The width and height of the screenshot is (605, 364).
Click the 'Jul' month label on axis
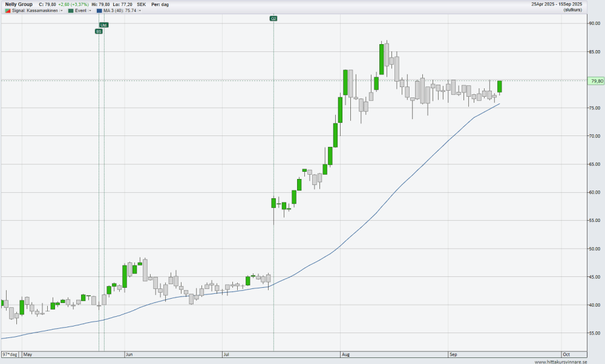point(226,354)
